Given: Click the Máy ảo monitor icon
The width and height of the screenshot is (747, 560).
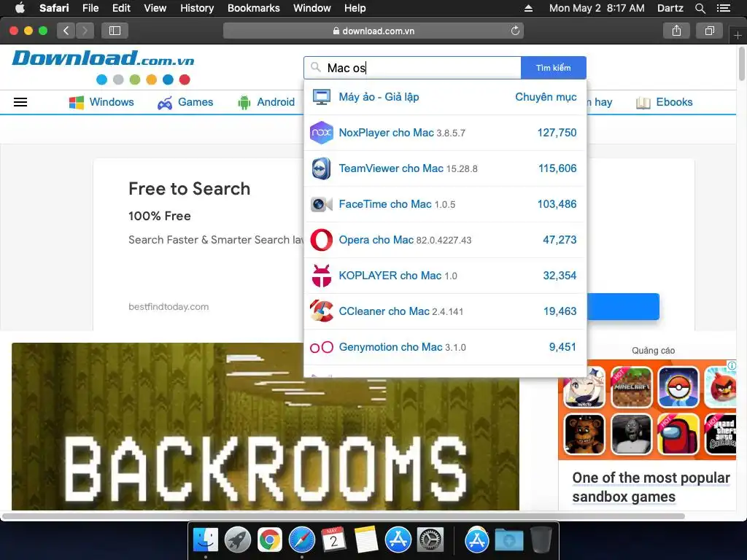Looking at the screenshot, I should click(x=322, y=97).
